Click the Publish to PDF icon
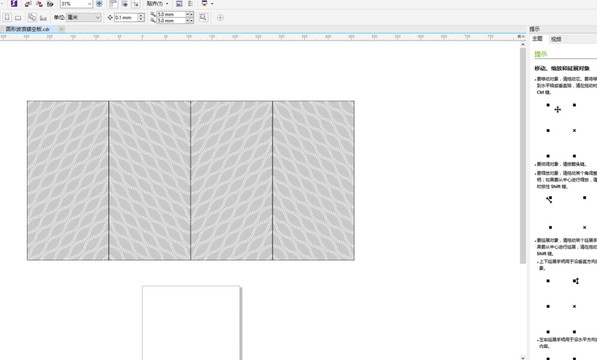Screen dimensions: 597x360 click(50, 4)
